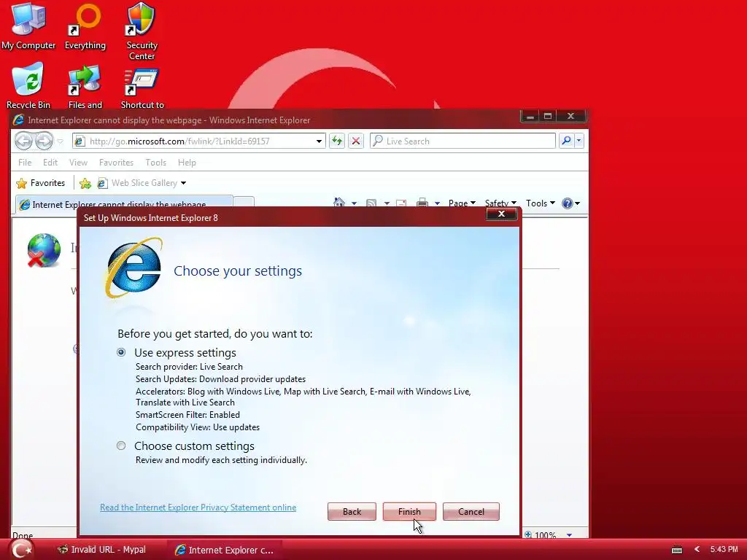Viewport: 747px width, 560px height.
Task: Add to Favorites bar star icon
Action: (x=85, y=183)
